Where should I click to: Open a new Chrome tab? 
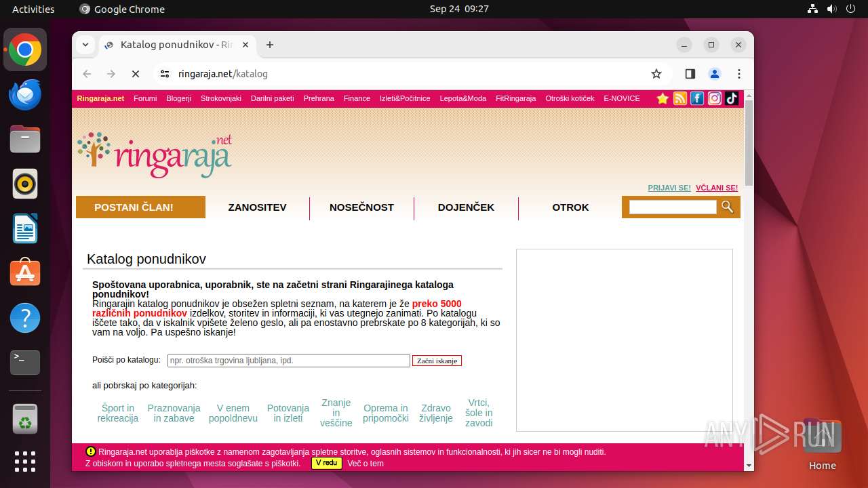[270, 45]
